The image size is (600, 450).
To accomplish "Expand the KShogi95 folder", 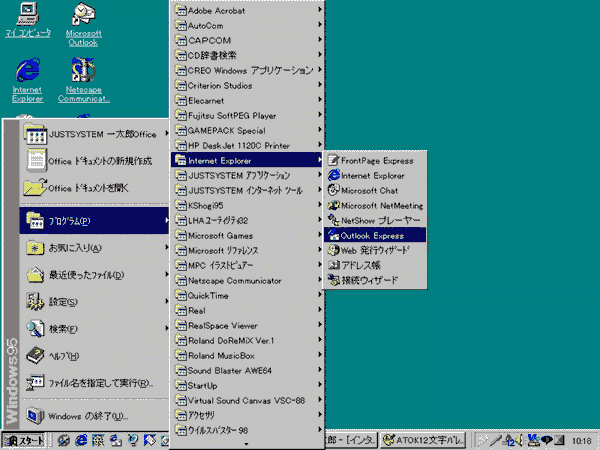I will click(247, 205).
